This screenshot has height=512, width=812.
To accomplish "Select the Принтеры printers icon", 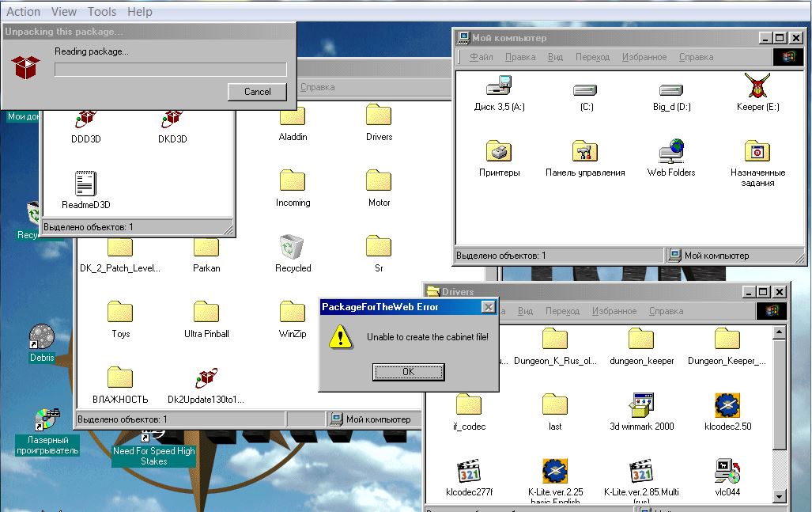I will (x=499, y=152).
